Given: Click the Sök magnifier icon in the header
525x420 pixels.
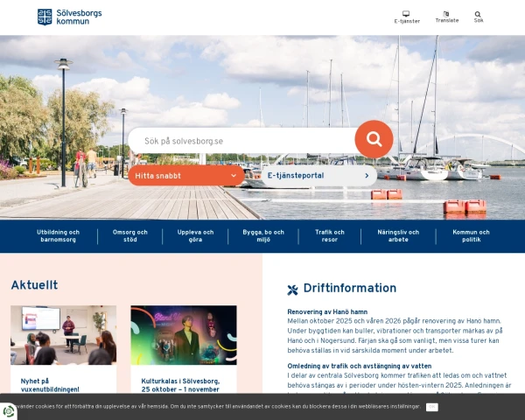Looking at the screenshot, I should point(478,14).
